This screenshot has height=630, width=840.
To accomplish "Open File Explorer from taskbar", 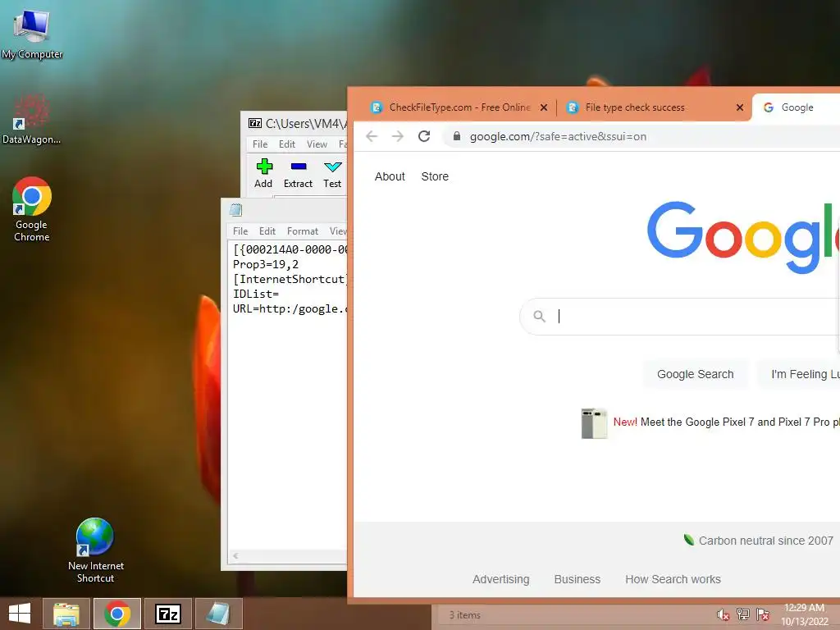I will [x=66, y=614].
